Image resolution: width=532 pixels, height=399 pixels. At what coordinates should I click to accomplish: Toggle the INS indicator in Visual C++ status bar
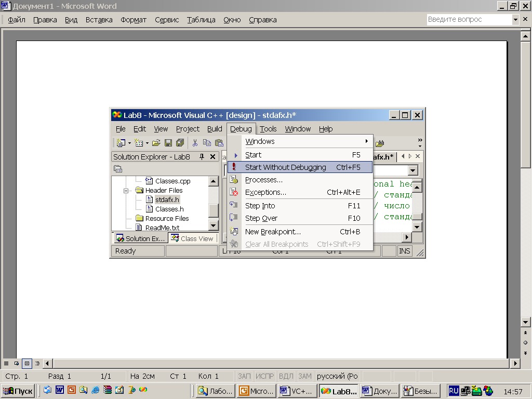404,251
